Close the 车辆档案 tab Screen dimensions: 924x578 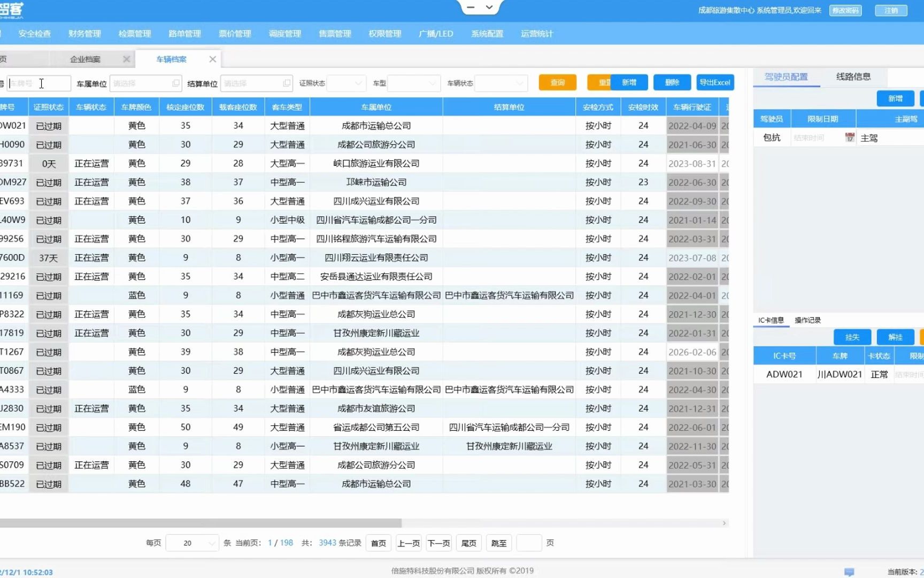[x=212, y=59]
